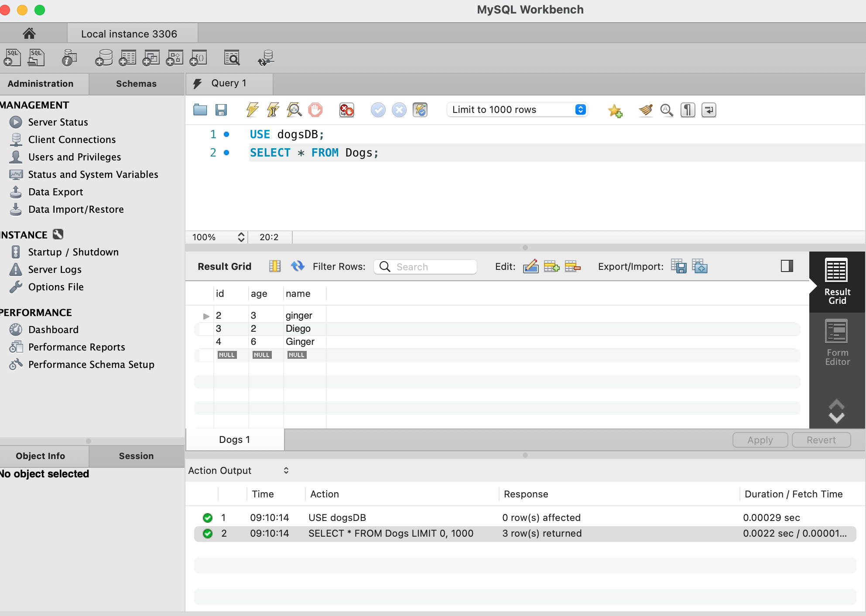Image resolution: width=866 pixels, height=616 pixels.
Task: Select row marker arrow for ginger row
Action: tap(206, 316)
